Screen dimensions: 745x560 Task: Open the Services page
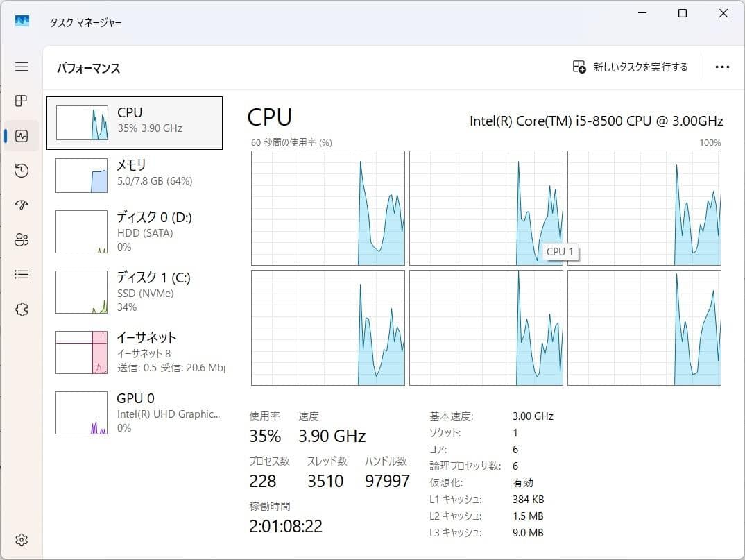pos(21,309)
